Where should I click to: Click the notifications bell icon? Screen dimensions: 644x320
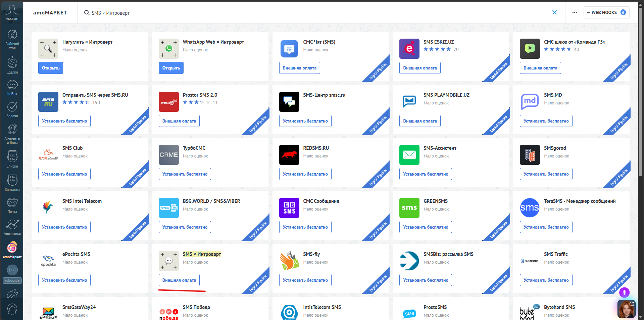[12, 309]
